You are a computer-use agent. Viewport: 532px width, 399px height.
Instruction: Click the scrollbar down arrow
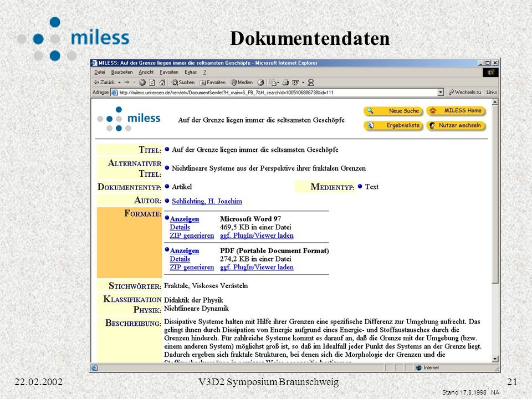(x=495, y=359)
